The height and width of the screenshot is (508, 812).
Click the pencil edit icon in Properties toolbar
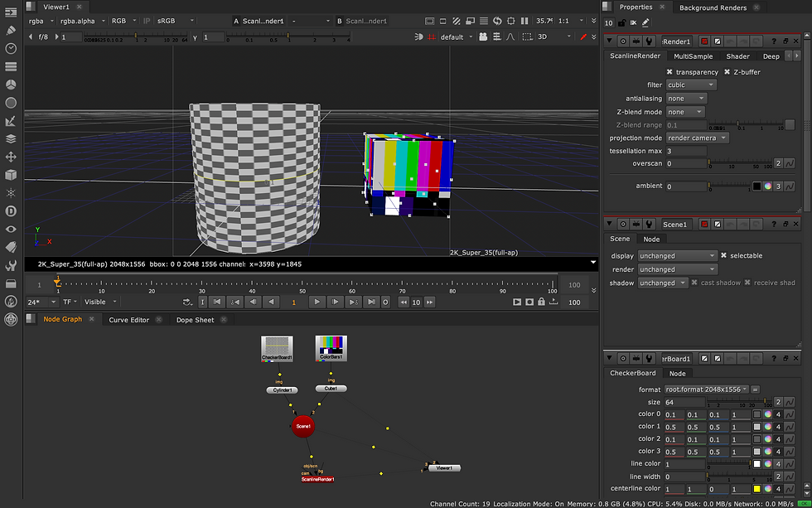(x=645, y=22)
